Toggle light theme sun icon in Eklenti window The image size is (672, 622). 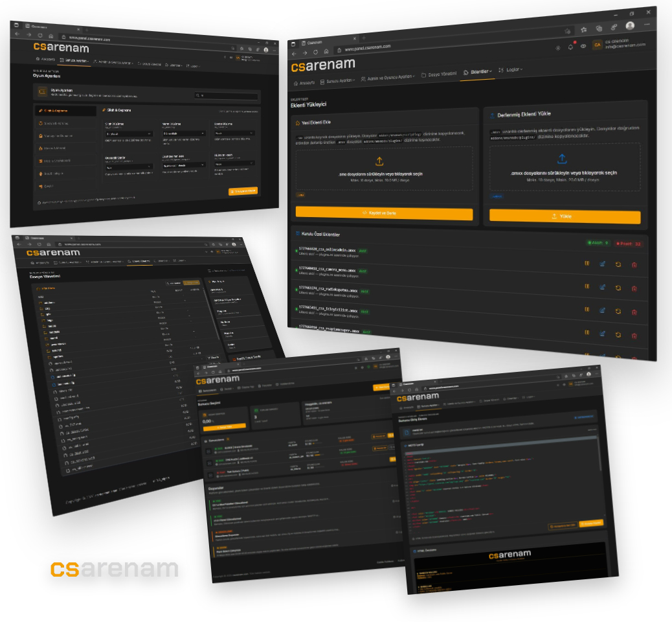[557, 47]
